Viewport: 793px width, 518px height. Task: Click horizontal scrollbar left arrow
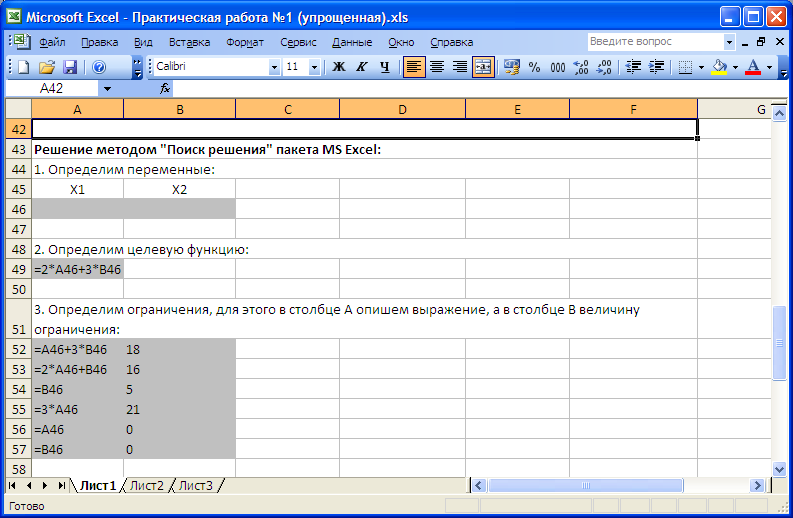[x=479, y=486]
